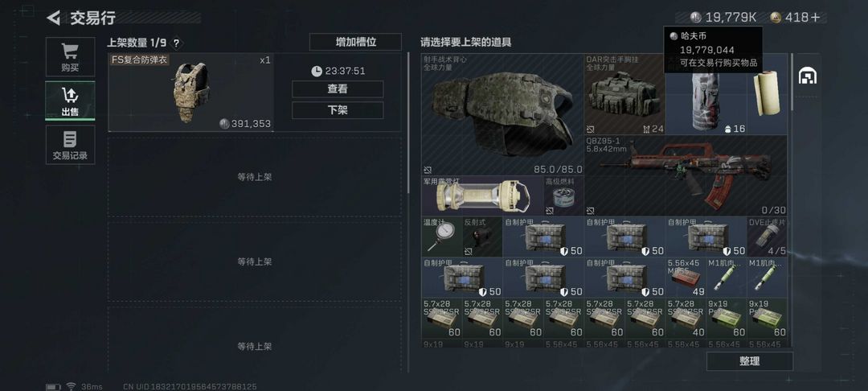Screen dimensions: 868x391
Task: Click the 增加槽位 add slot button
Action: (355, 42)
